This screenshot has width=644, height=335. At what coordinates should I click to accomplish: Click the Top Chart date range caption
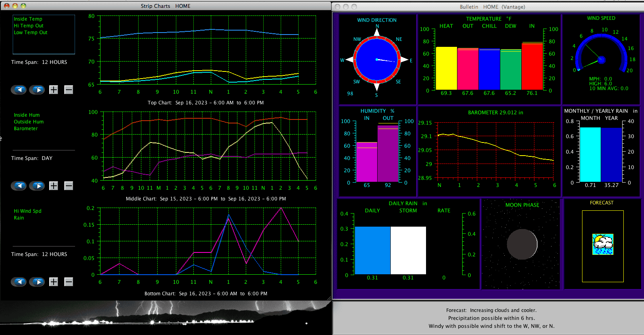point(206,103)
